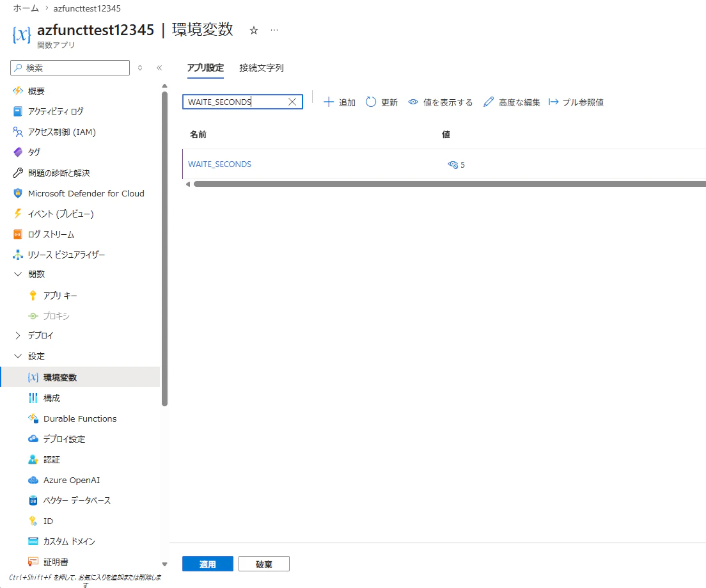Collapse the sidebar with double chevron
The height and width of the screenshot is (588, 706).
(159, 68)
